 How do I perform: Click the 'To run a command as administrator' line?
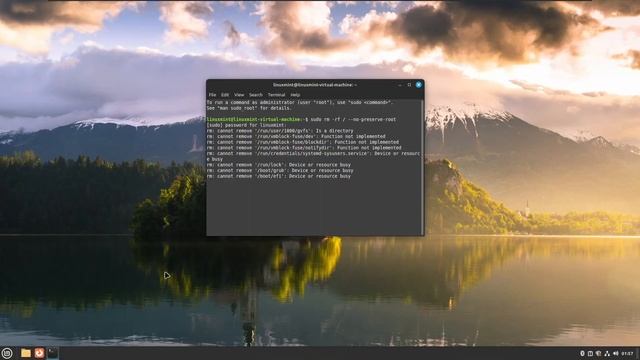click(x=300, y=102)
